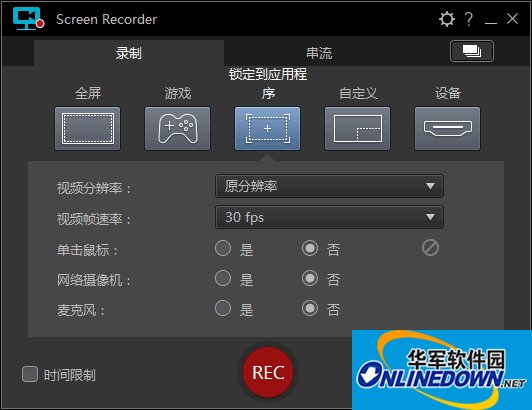The height and width of the screenshot is (410, 532).
Task: Click the stacked windows icon button
Action: (x=472, y=51)
